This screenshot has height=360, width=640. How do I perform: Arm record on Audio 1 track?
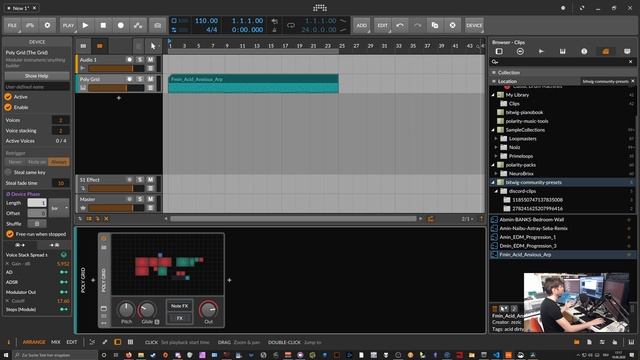[x=129, y=60]
